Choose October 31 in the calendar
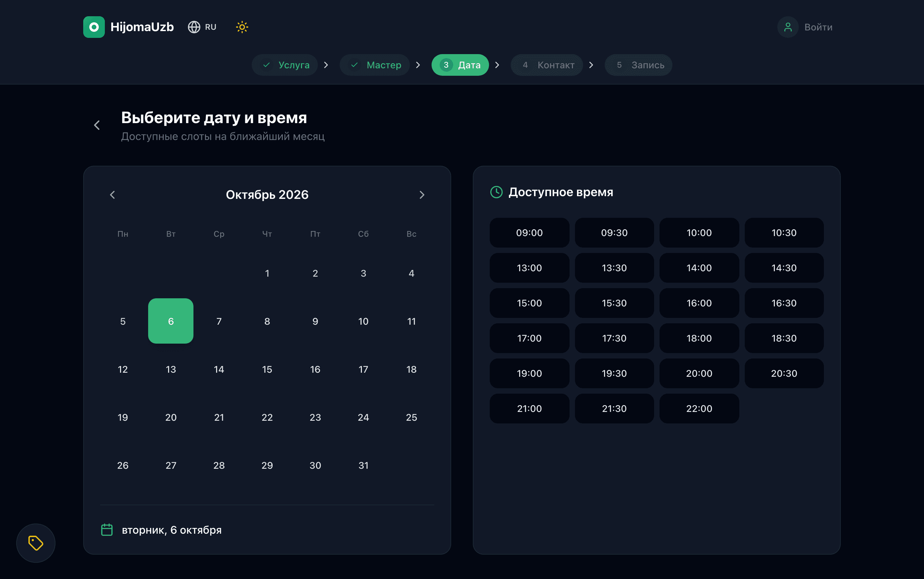This screenshot has height=579, width=924. point(363,465)
